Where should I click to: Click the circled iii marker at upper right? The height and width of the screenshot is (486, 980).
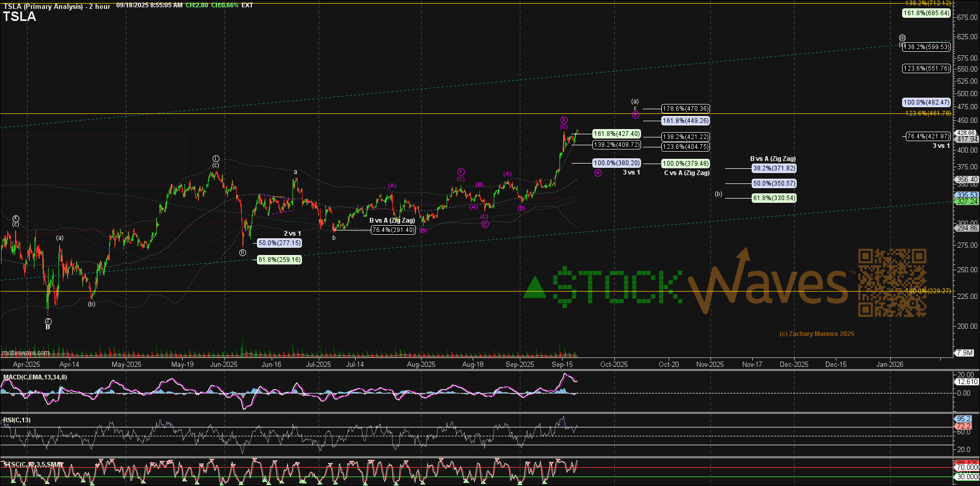(902, 38)
